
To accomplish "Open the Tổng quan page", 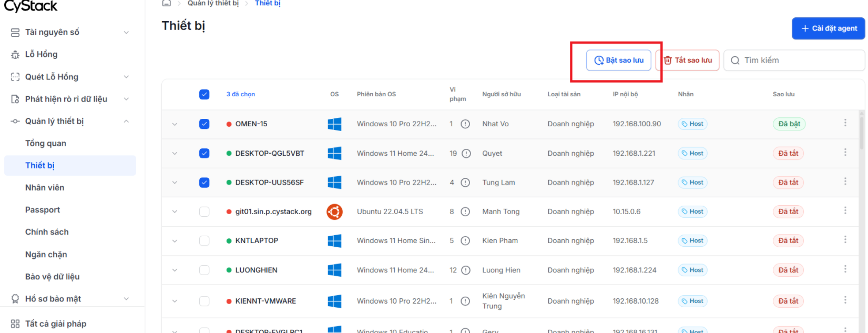I will pos(46,144).
